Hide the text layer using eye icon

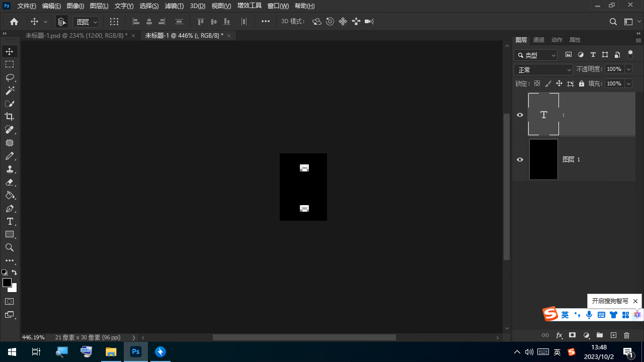click(x=520, y=115)
